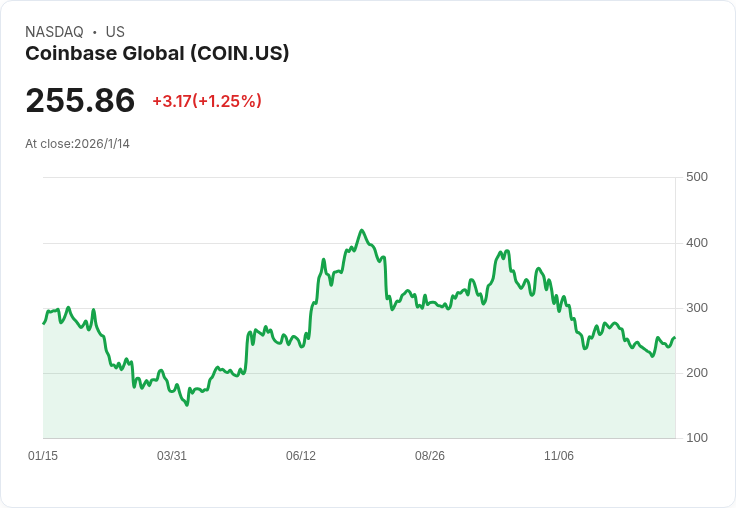The height and width of the screenshot is (508, 736).
Task: Click the 03/31 date label
Action: click(172, 456)
